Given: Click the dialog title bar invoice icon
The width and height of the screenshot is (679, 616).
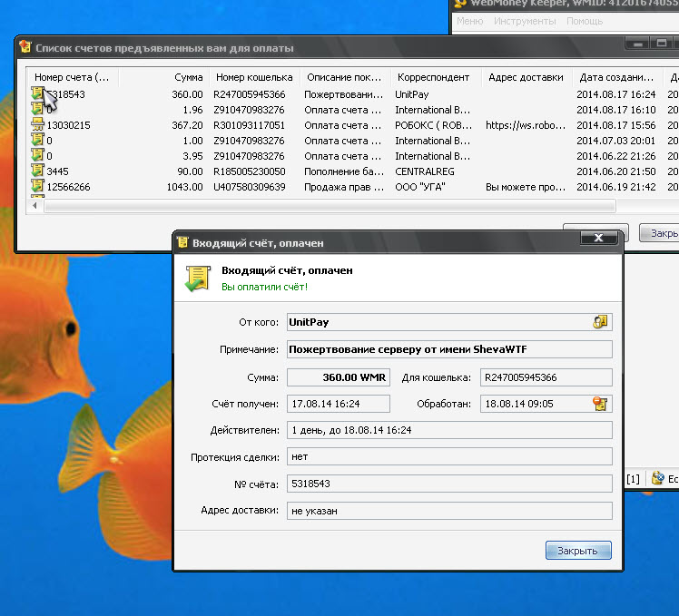Looking at the screenshot, I should 182,242.
